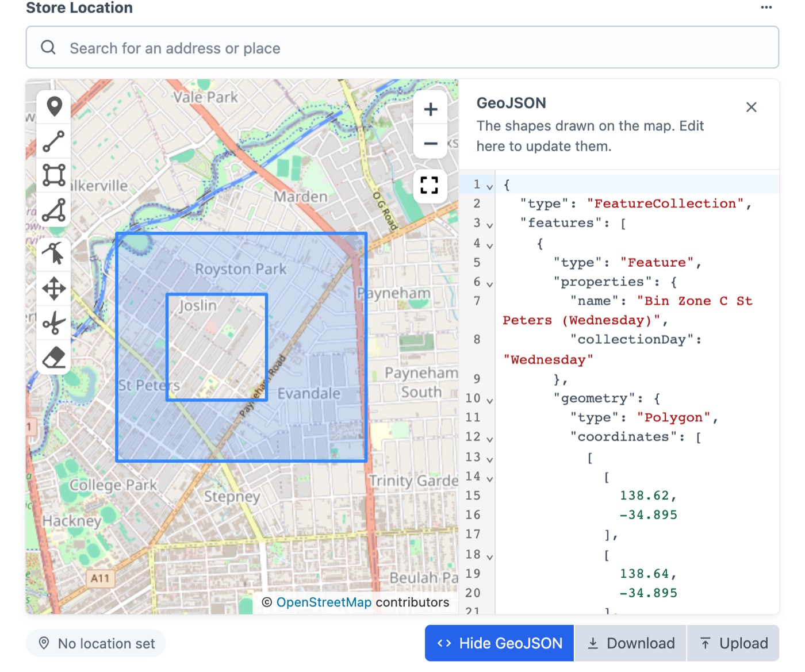
Task: Open the OpenStreetMap attribution link
Action: [x=324, y=602]
